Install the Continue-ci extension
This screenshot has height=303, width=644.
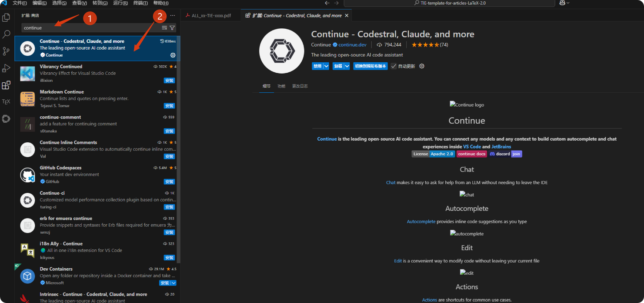(x=170, y=207)
